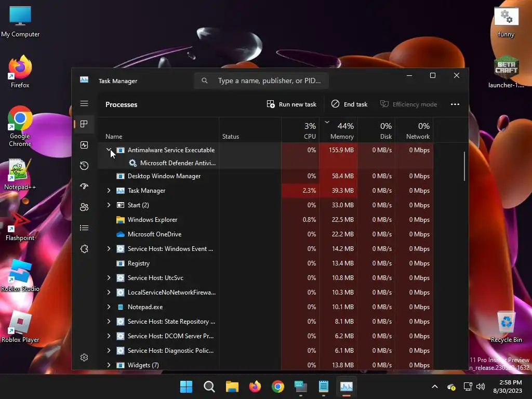Sort processes by the Name column header

[x=158, y=130]
